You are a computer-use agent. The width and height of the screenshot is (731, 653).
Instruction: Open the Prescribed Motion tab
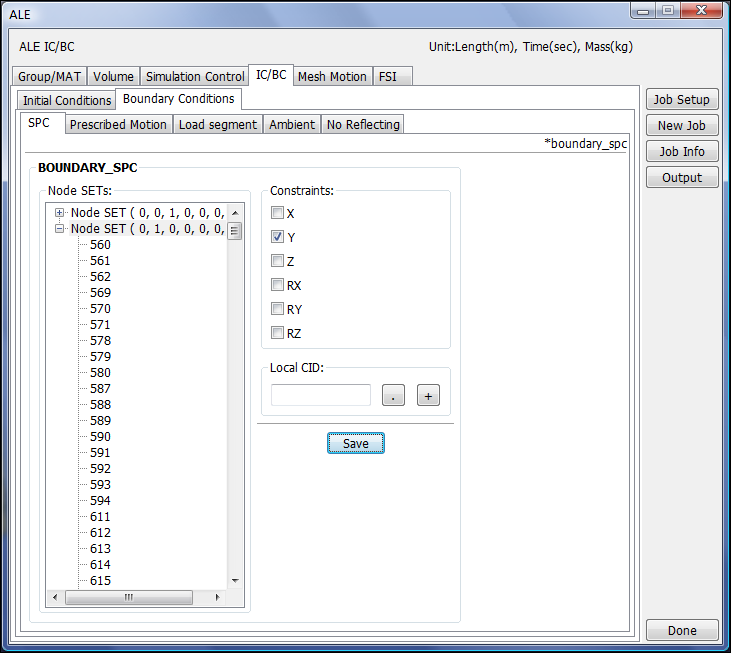point(118,125)
